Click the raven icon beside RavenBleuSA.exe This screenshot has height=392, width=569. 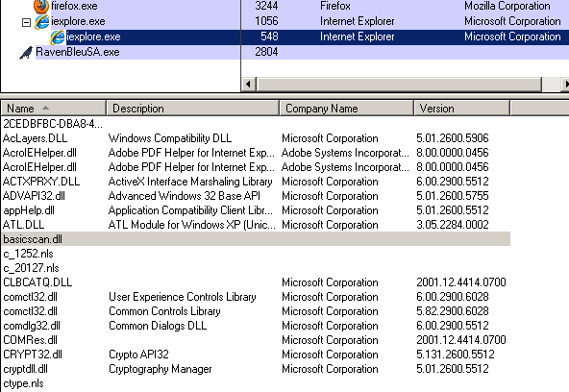pos(26,53)
